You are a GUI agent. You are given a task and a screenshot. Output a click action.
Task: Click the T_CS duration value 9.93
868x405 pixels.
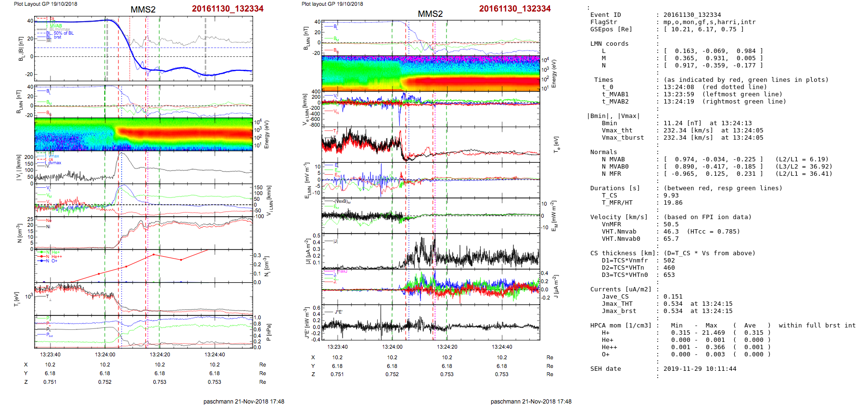point(671,196)
